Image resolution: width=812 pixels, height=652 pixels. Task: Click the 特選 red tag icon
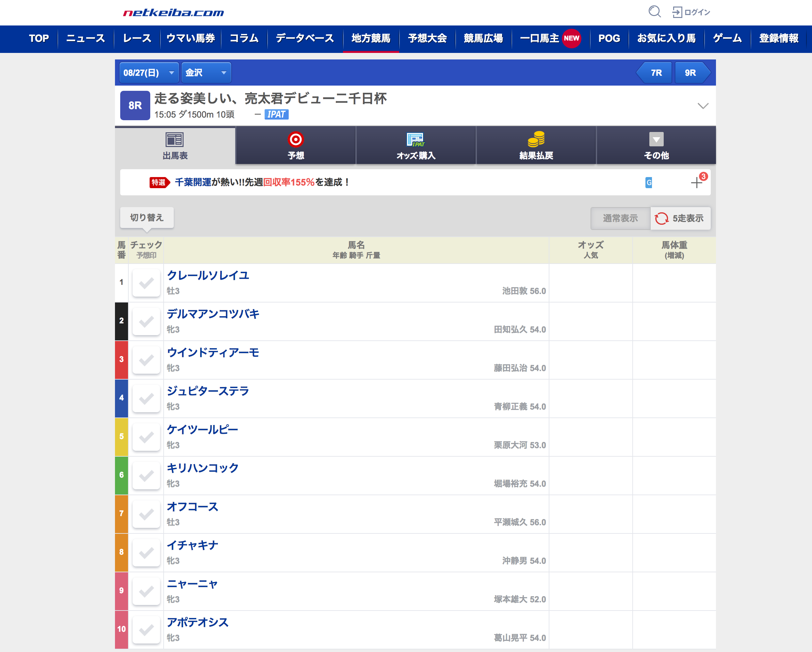(160, 183)
